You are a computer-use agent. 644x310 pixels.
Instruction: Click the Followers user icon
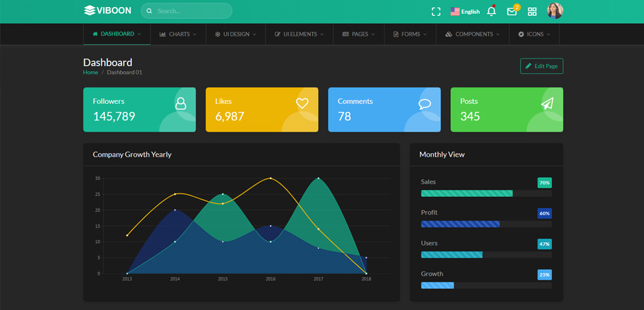tap(181, 103)
